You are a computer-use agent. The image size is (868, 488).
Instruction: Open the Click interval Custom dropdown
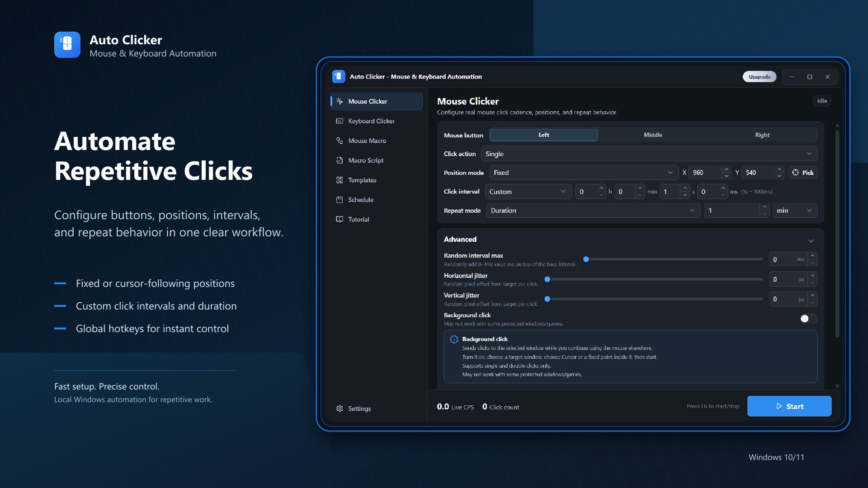(528, 192)
